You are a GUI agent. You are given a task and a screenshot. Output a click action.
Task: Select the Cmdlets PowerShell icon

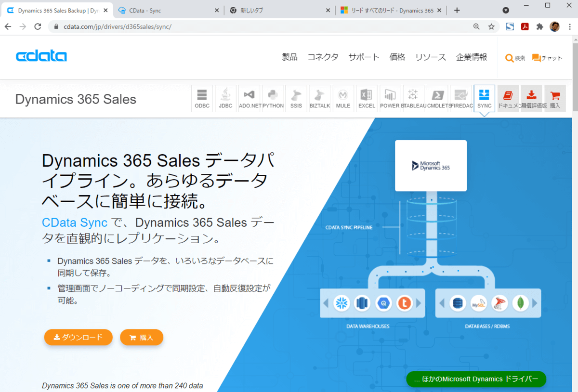437,98
